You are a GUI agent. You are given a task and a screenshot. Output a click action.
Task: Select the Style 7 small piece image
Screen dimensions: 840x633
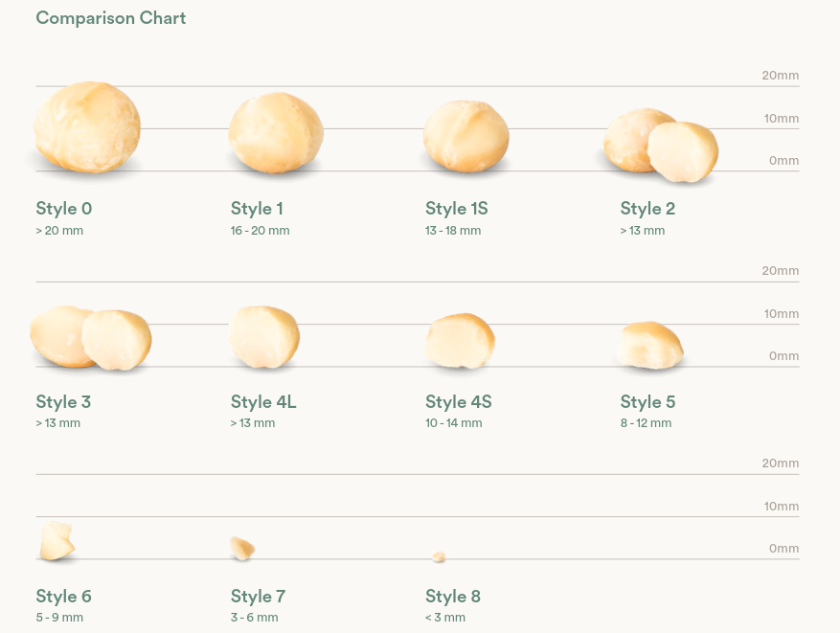pyautogui.click(x=242, y=548)
